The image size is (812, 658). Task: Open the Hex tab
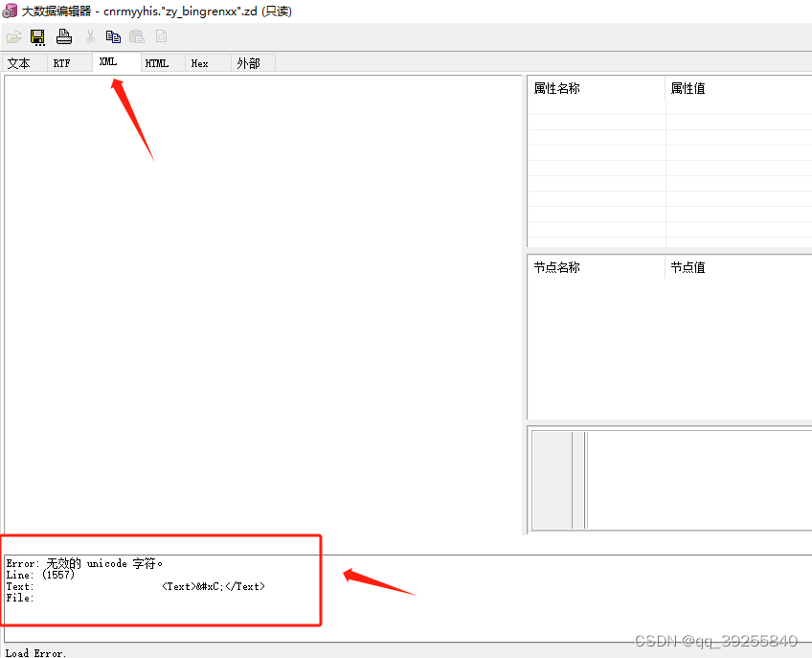click(x=208, y=62)
